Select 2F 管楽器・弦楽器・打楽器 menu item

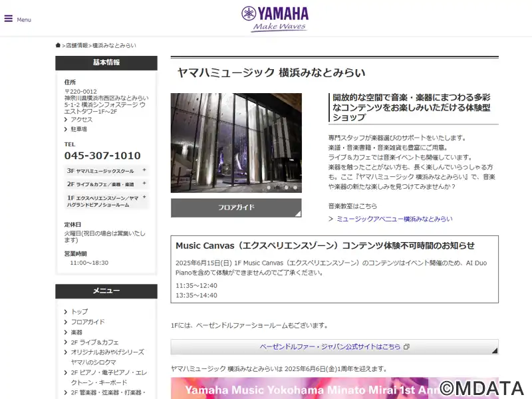pyautogui.click(x=108, y=392)
